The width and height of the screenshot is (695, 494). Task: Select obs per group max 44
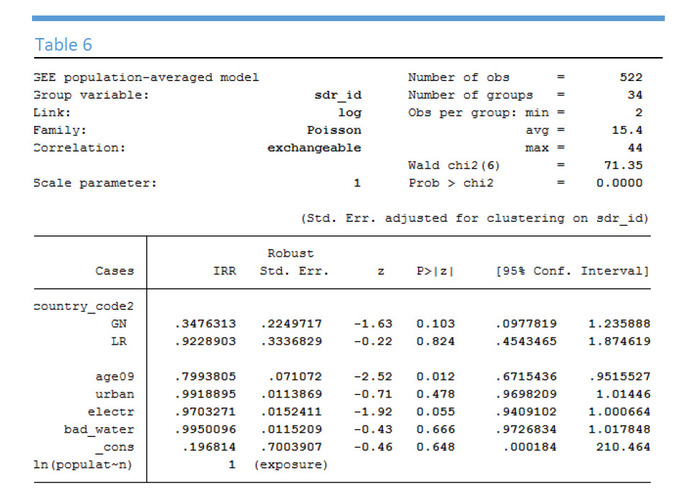point(635,148)
